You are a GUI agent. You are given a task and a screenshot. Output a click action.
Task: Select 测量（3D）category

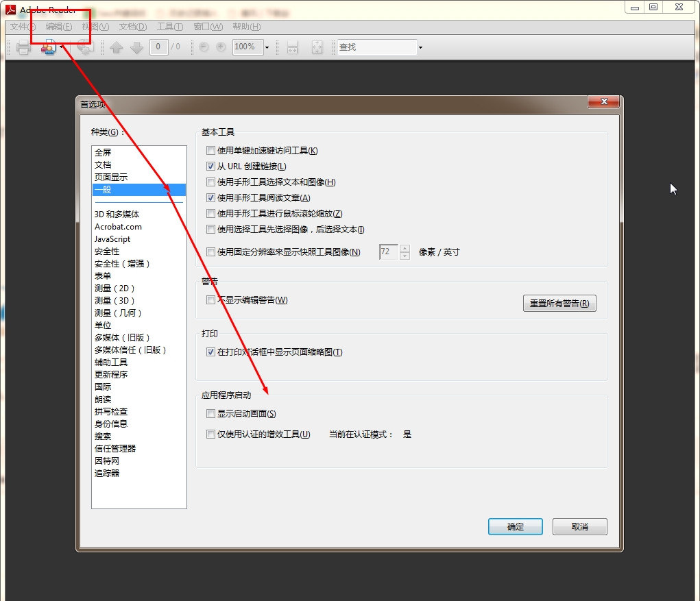click(139, 301)
